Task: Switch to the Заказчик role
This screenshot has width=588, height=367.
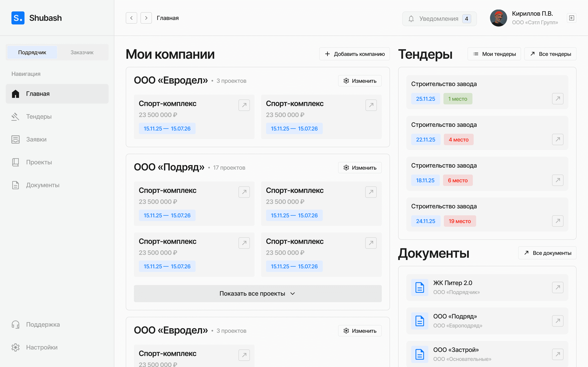Action: (x=82, y=52)
